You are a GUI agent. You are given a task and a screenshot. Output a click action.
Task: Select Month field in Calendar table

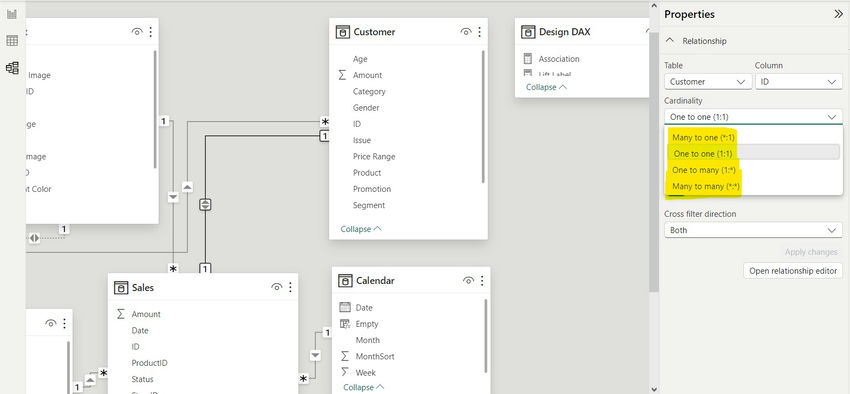[x=368, y=340]
